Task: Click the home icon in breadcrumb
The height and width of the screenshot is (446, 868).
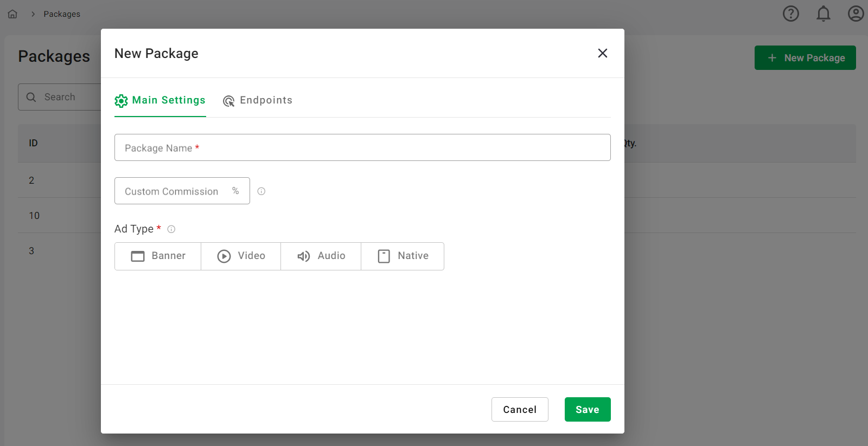Action: tap(12, 14)
